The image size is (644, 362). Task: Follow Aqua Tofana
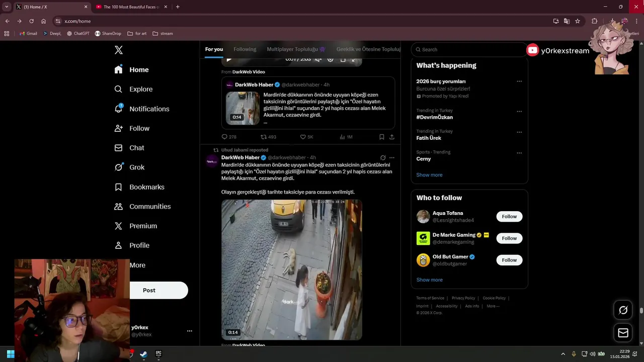tap(509, 216)
